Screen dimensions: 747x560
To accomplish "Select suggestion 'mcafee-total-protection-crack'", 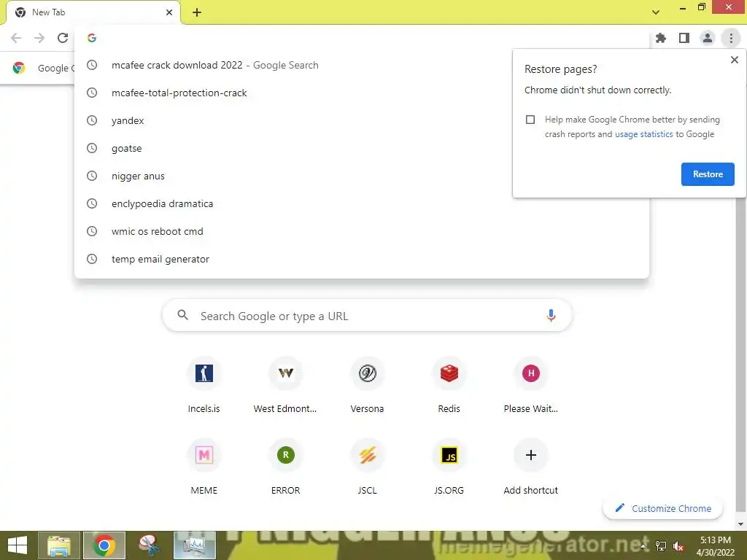I will point(362,93).
